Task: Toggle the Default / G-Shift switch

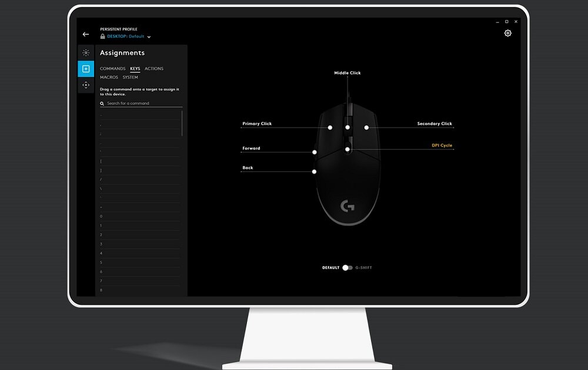Action: tap(348, 268)
